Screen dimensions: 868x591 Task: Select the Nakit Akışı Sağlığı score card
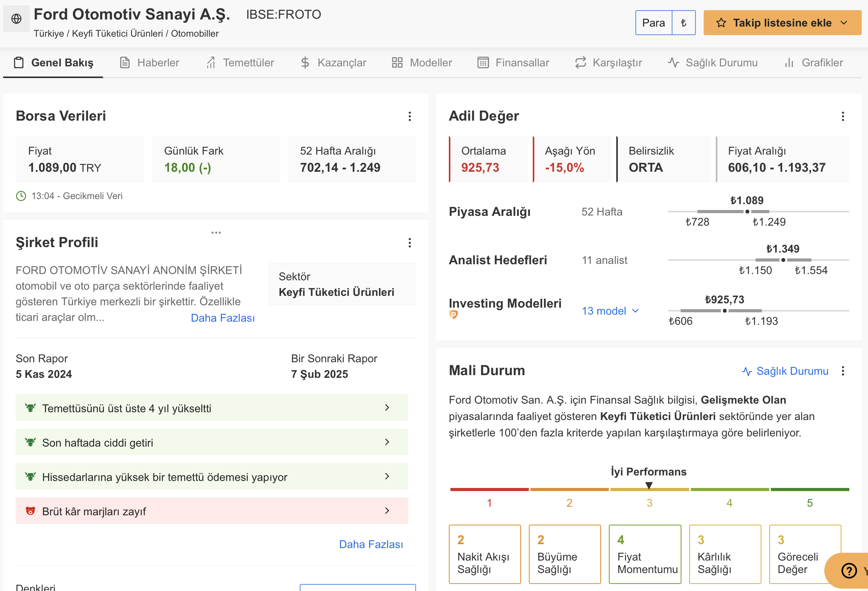(485, 554)
